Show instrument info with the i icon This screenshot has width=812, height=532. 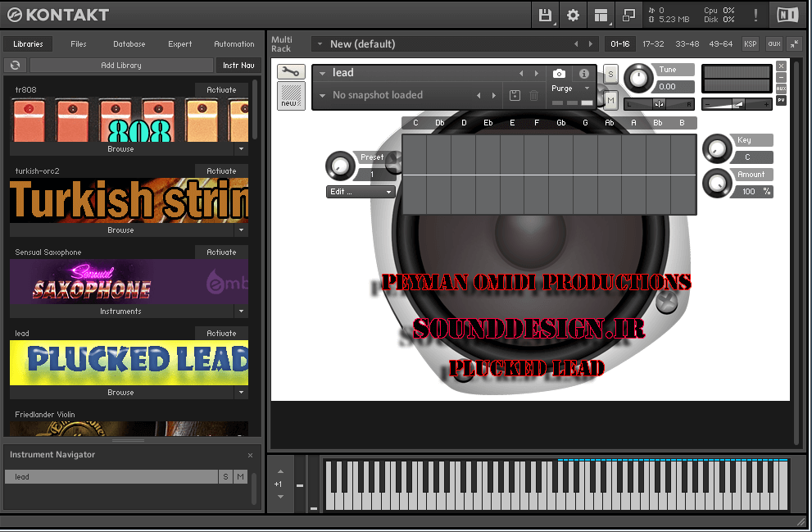(x=584, y=74)
